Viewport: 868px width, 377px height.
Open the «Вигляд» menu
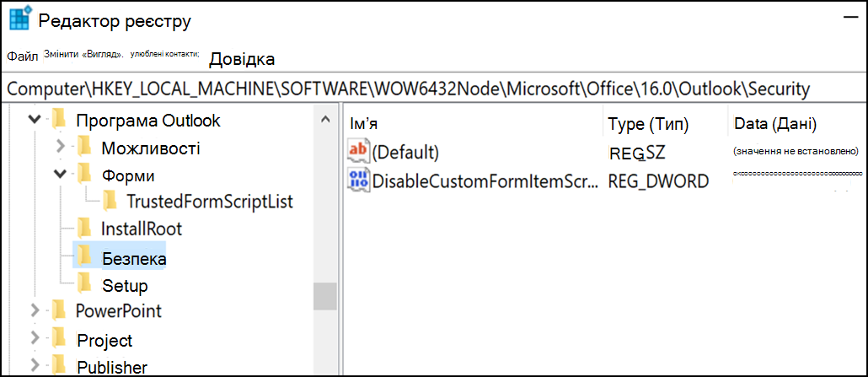coord(103,54)
